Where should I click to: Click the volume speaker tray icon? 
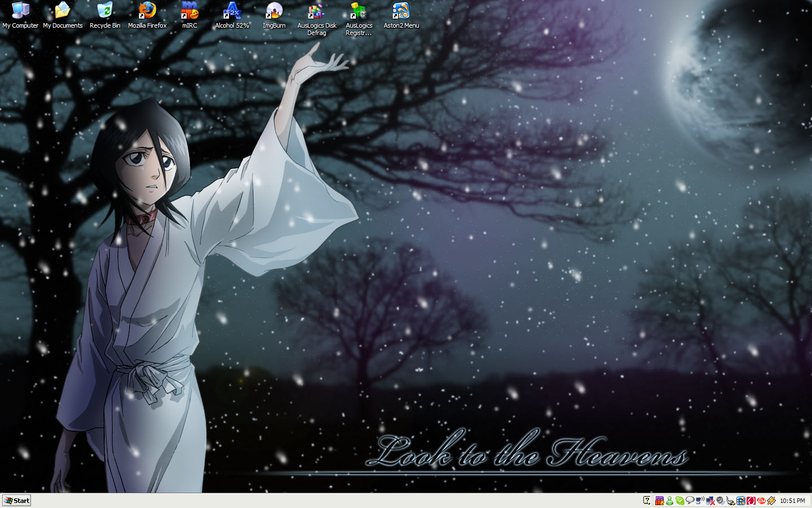point(720,501)
